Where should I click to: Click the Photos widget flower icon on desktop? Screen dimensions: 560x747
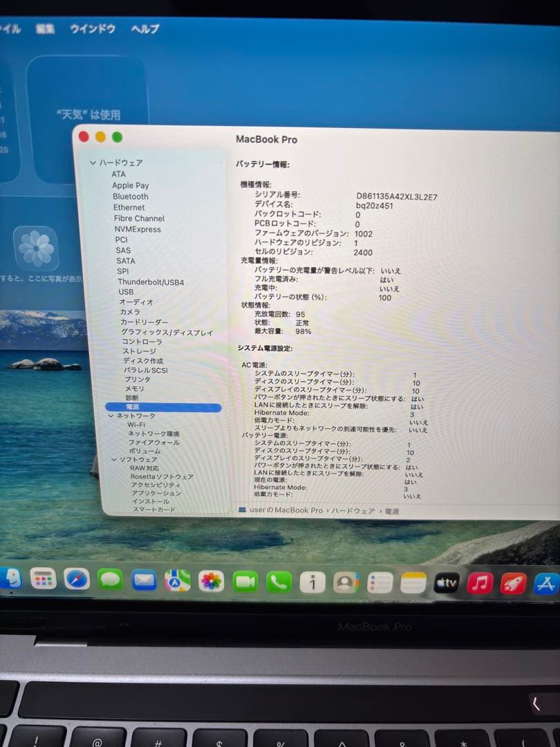36,248
